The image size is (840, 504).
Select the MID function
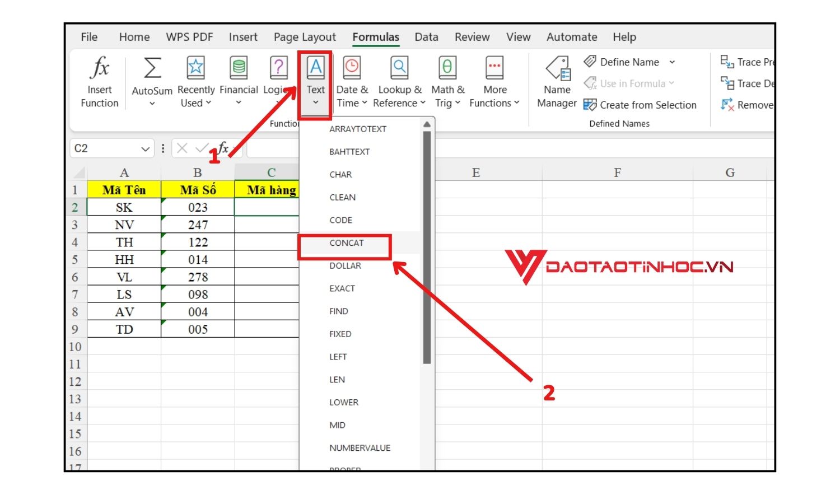coord(360,425)
